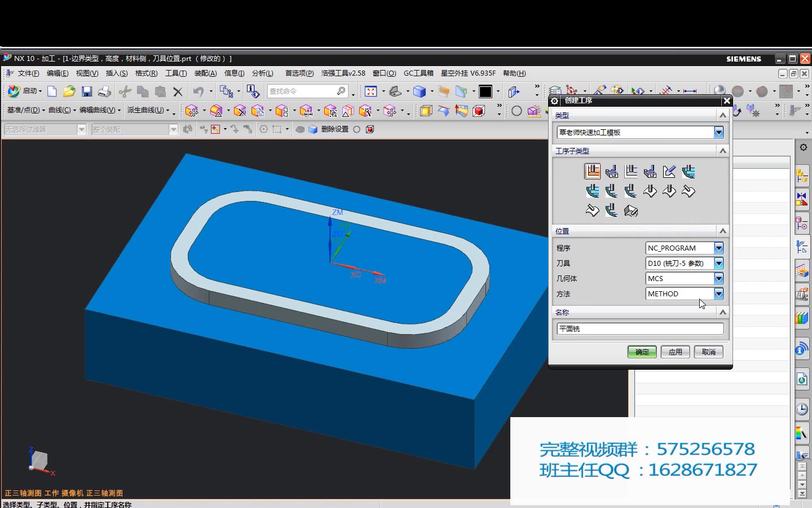The image size is (812, 508).
Task: Toggle the round option after 删除设置
Action: pos(356,129)
